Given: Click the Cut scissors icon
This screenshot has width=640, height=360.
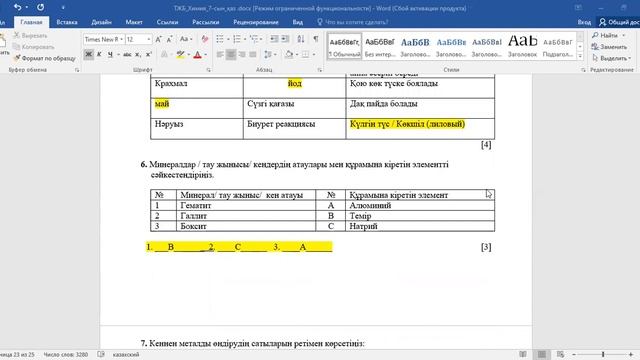Looking at the screenshot, I should pyautogui.click(x=17, y=36).
